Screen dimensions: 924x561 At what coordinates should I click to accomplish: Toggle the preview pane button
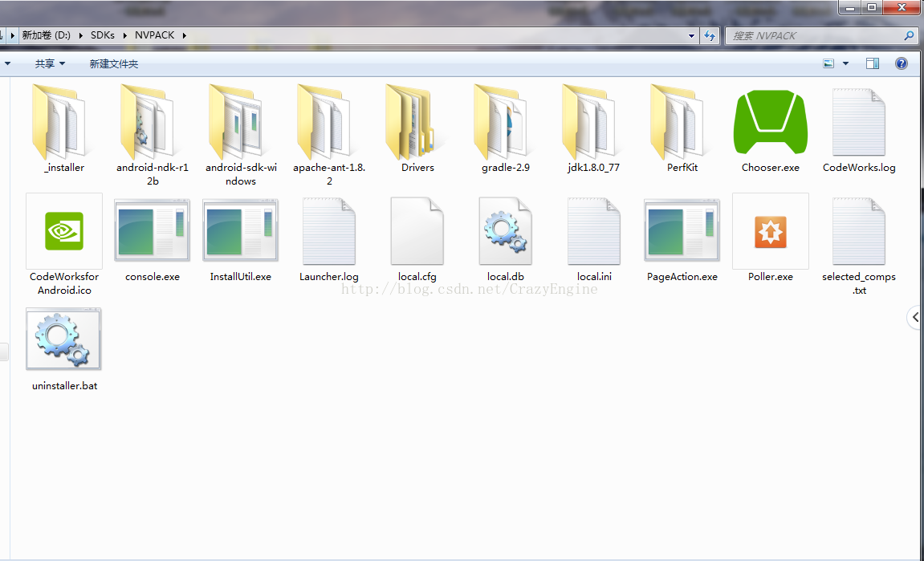click(x=873, y=63)
